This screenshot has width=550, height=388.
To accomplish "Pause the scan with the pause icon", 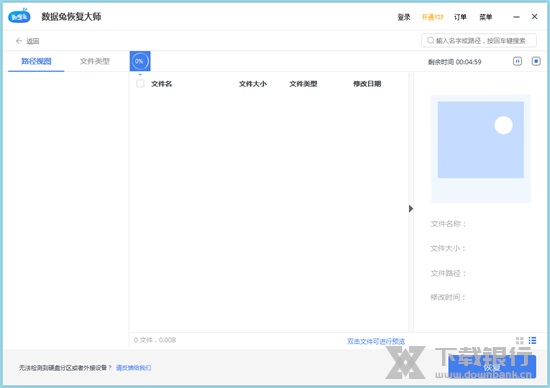I will click(x=517, y=61).
